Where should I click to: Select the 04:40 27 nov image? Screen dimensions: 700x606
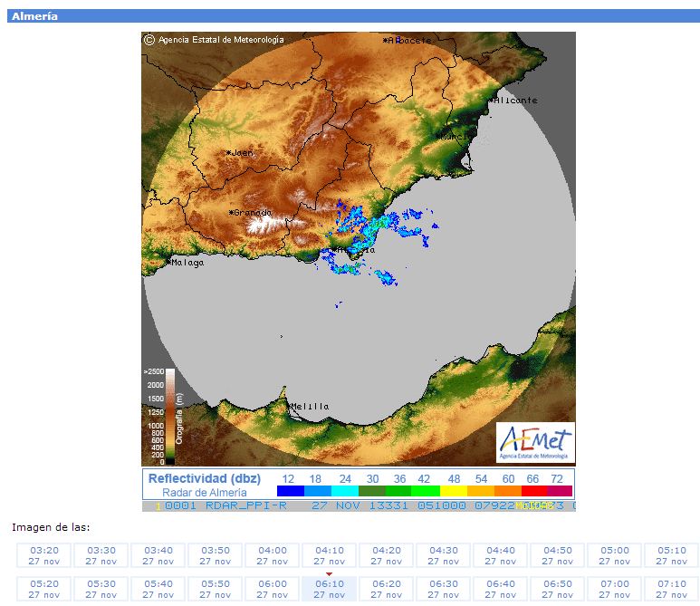pos(501,555)
